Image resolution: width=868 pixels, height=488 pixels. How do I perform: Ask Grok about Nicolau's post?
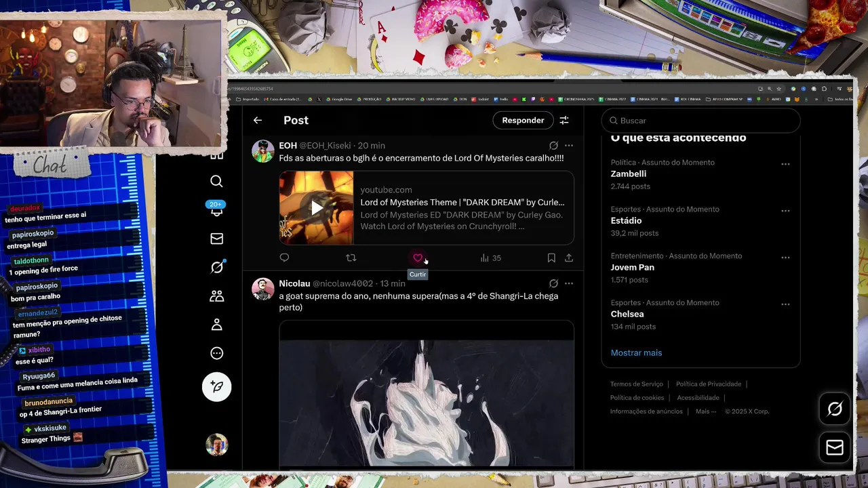pyautogui.click(x=553, y=283)
